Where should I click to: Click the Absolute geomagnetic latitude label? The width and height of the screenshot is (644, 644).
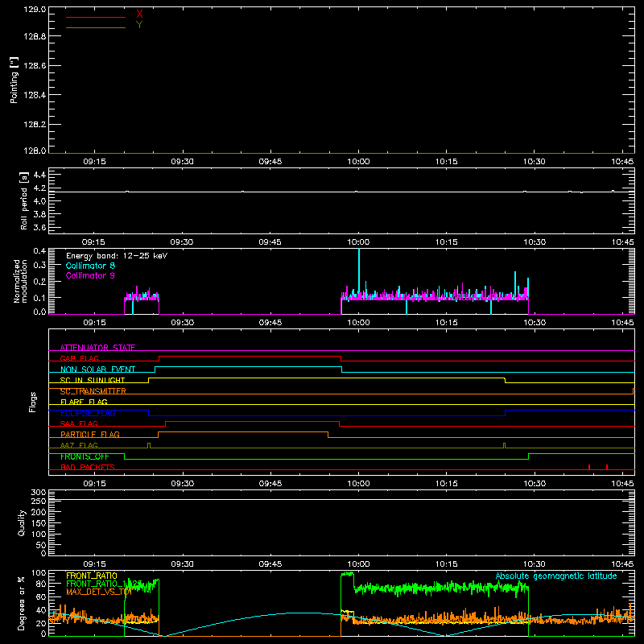pyautogui.click(x=556, y=576)
